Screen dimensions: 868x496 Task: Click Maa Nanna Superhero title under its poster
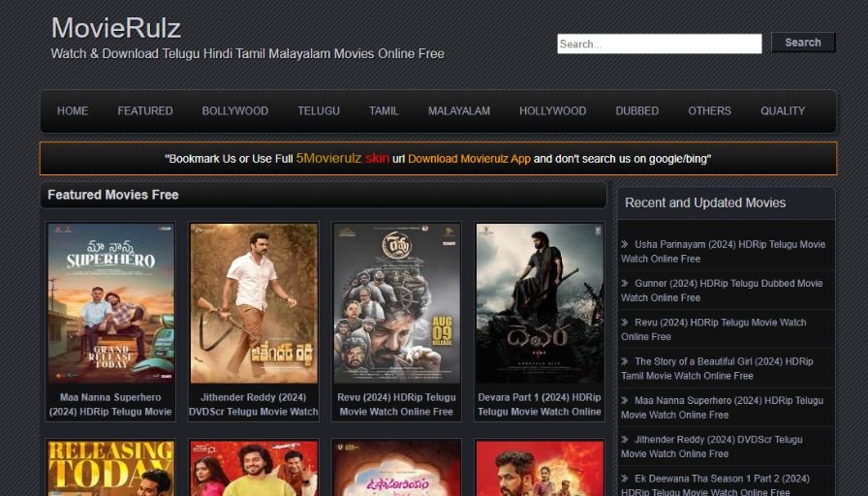pyautogui.click(x=110, y=405)
